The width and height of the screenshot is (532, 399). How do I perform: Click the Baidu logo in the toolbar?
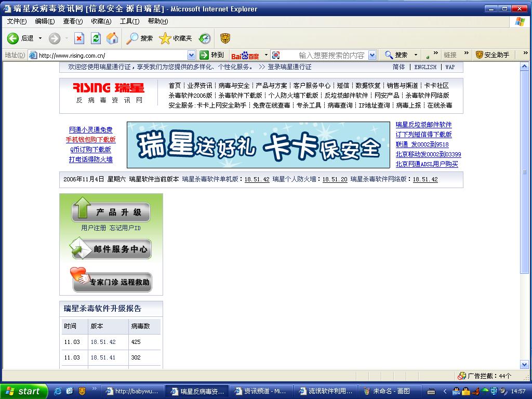click(245, 55)
